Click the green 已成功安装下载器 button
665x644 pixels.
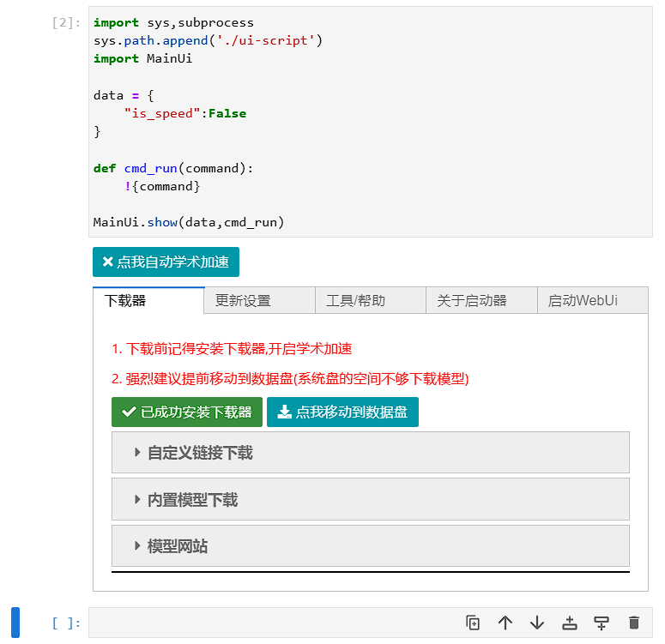187,412
